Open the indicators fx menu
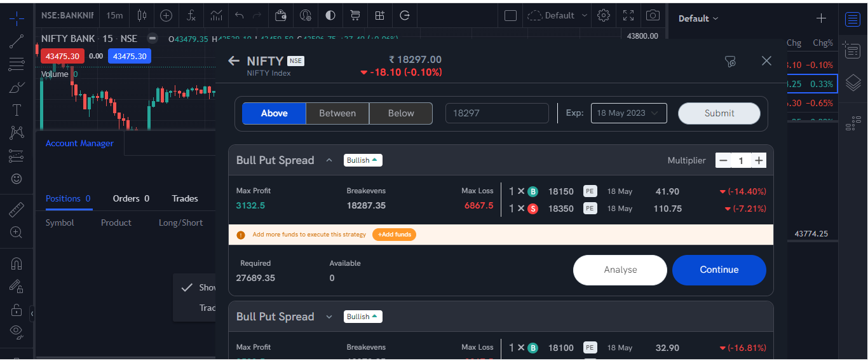 coord(191,15)
